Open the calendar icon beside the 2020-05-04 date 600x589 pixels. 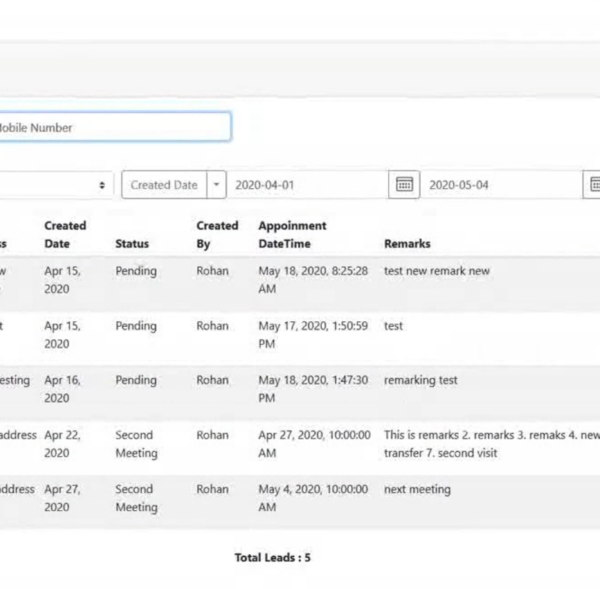[593, 185]
